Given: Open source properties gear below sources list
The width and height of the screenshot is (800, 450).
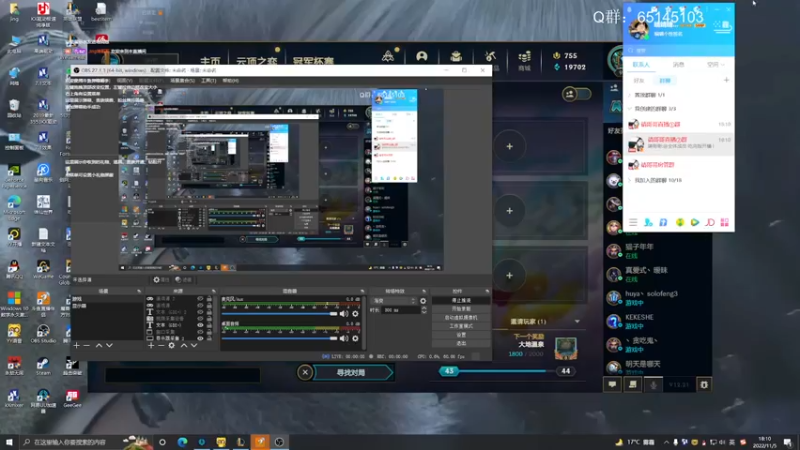Looking at the screenshot, I should pyautogui.click(x=172, y=345).
